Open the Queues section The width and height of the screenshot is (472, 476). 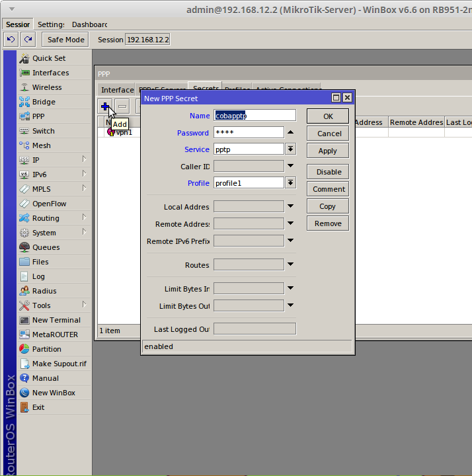[55, 247]
